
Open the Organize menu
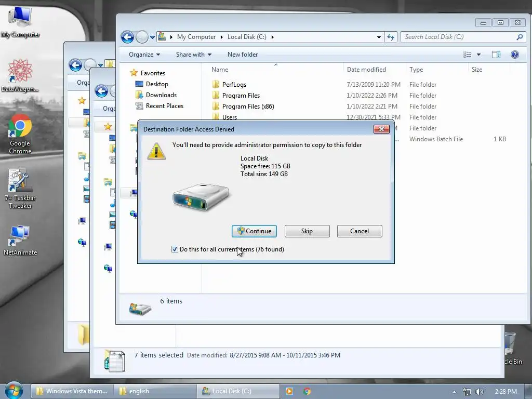144,54
